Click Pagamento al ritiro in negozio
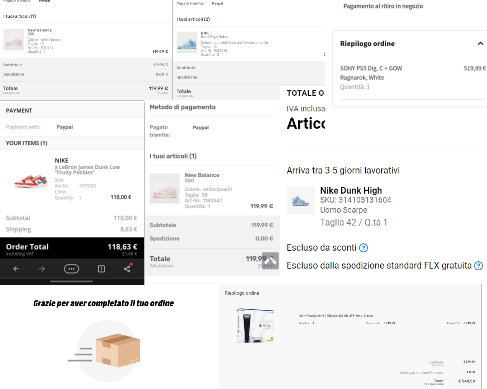487x389 pixels. click(383, 6)
